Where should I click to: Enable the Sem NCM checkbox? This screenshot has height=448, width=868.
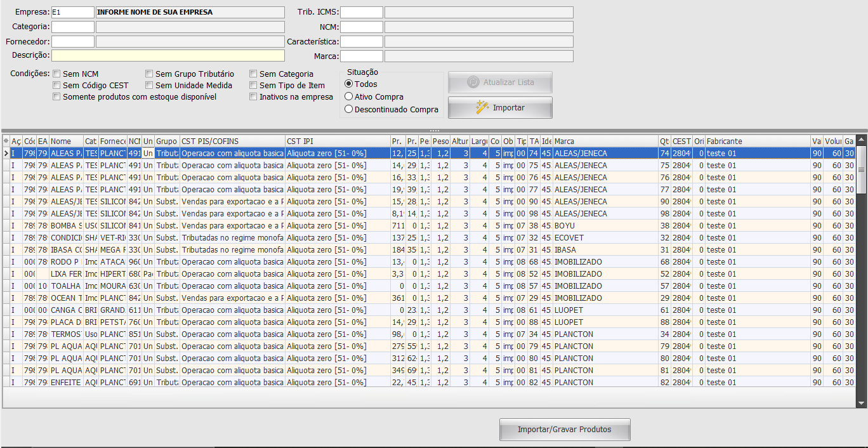click(56, 74)
